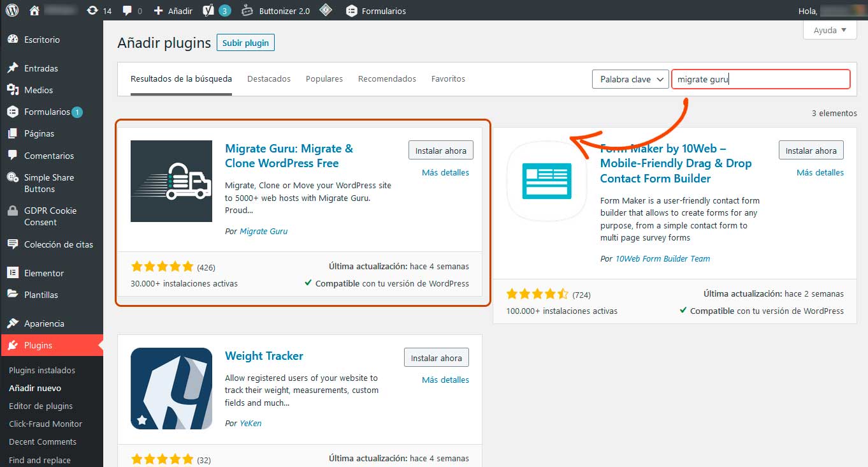Open Más detalles for Weight Tracker
This screenshot has height=467, width=868.
(x=445, y=380)
